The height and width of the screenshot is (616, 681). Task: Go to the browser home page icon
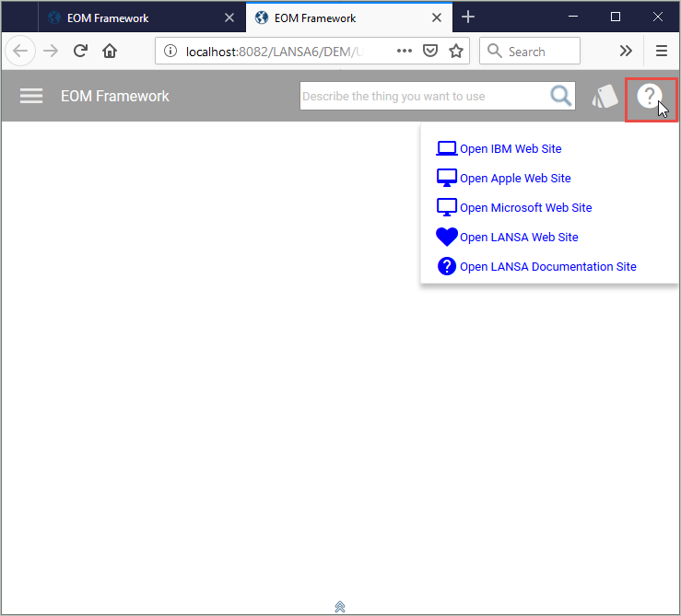pos(110,52)
